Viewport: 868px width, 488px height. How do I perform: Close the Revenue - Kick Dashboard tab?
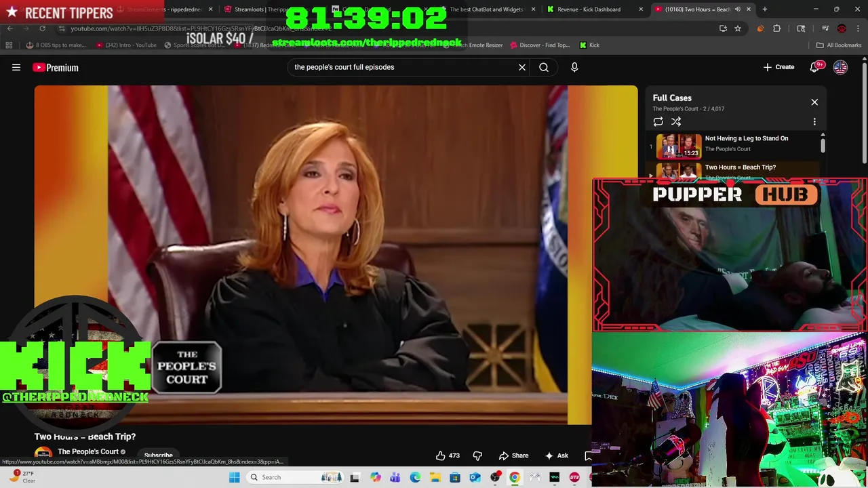641,9
